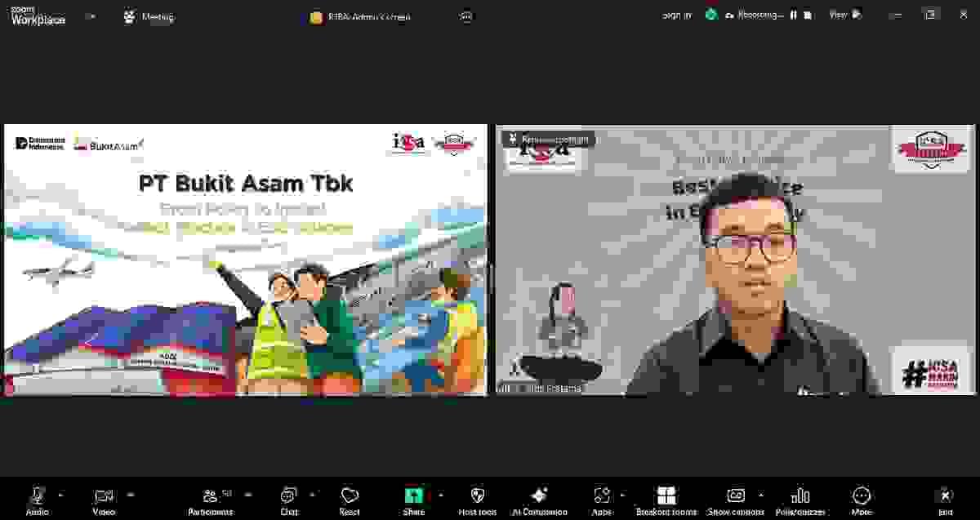Open the View layout menu

[844, 15]
